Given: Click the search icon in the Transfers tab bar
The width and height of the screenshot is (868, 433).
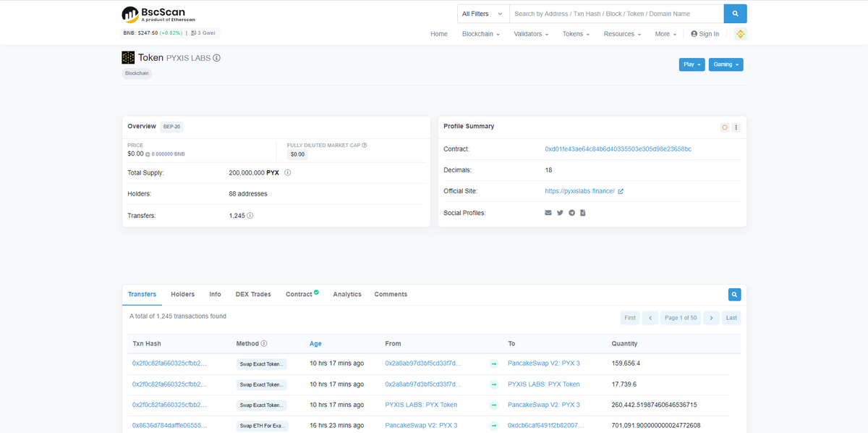Looking at the screenshot, I should click(735, 295).
